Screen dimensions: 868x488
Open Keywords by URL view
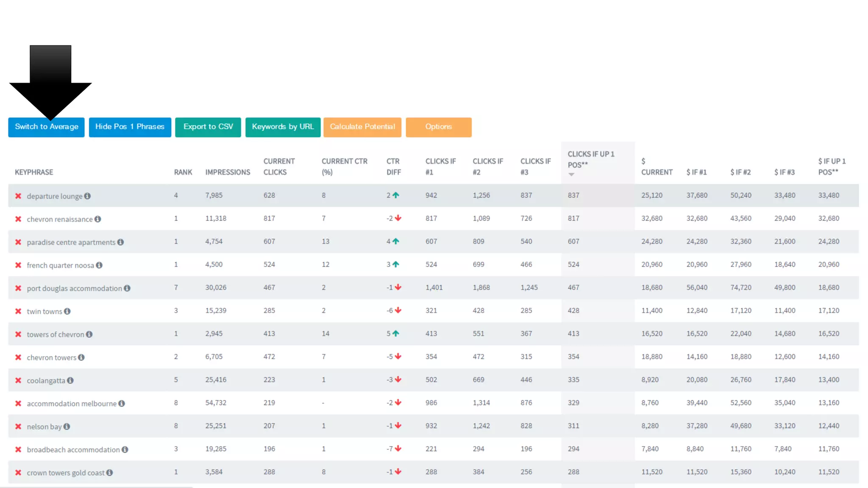[x=283, y=127]
